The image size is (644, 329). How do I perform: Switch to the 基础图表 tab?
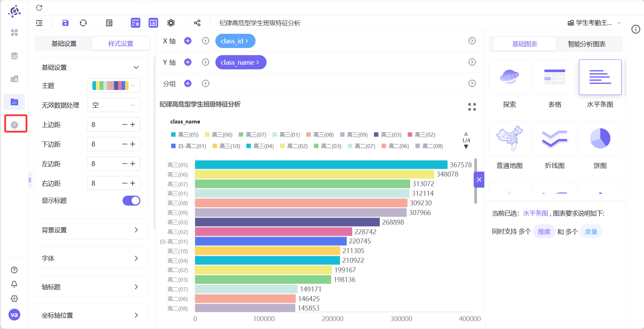coord(525,44)
